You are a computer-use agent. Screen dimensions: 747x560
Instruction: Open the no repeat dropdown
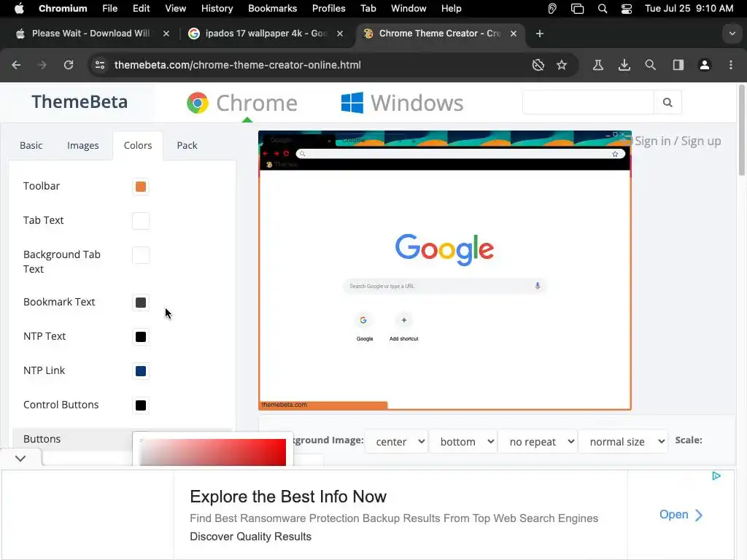[x=538, y=441]
